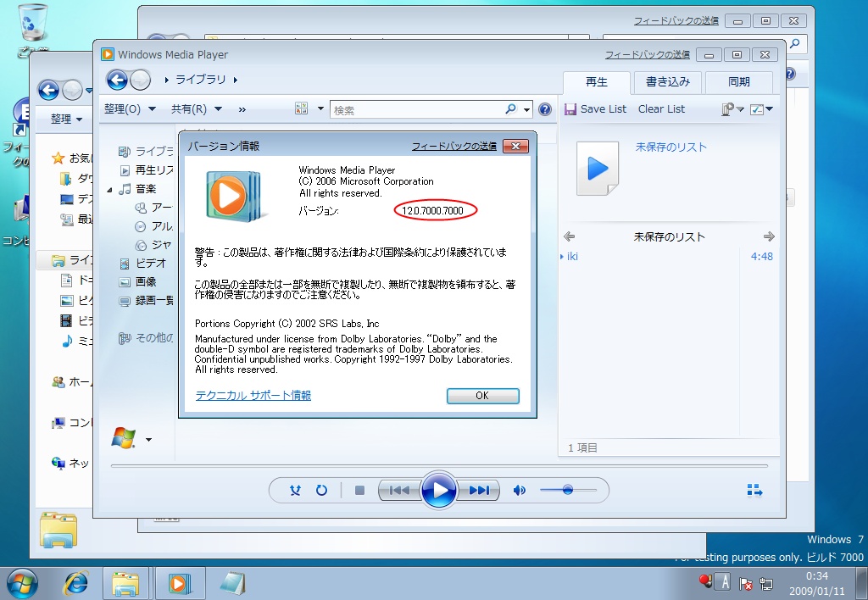Select the genre item under 音楽
This screenshot has height=600, width=868.
154,245
